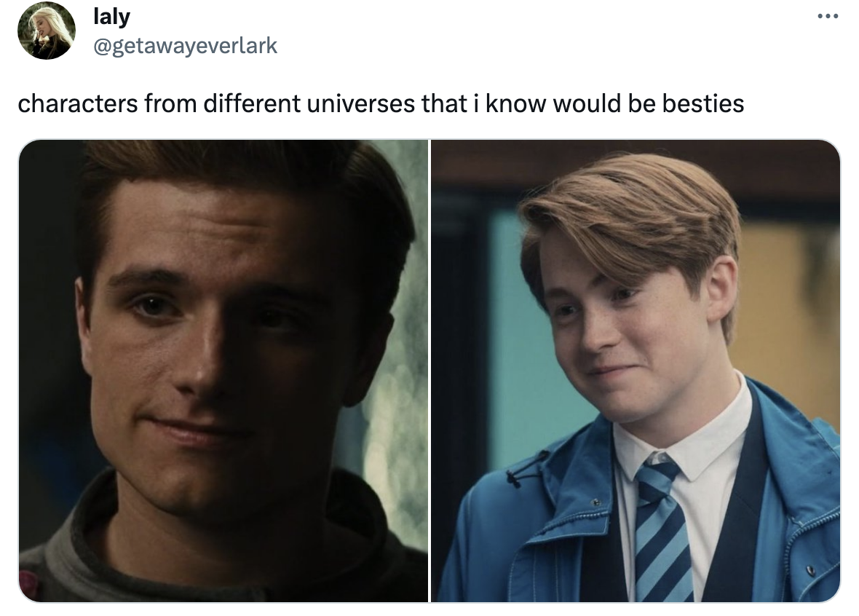Viewport: 859px width, 616px height.
Task: Visit the @getawayeverlark handle link
Action: (x=185, y=45)
